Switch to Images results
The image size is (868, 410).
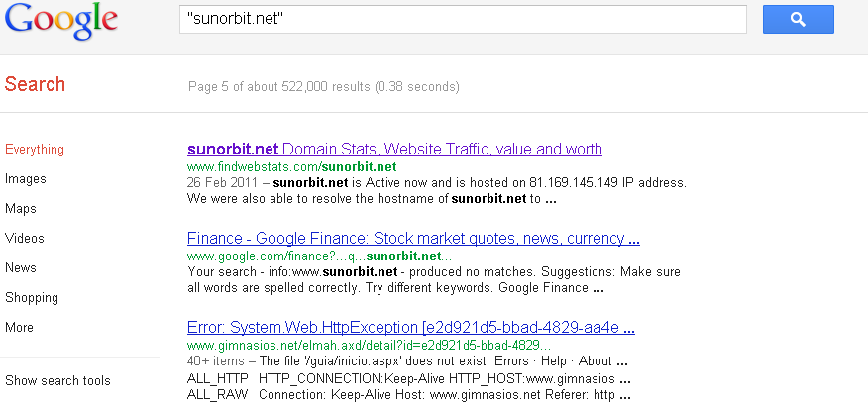(26, 178)
